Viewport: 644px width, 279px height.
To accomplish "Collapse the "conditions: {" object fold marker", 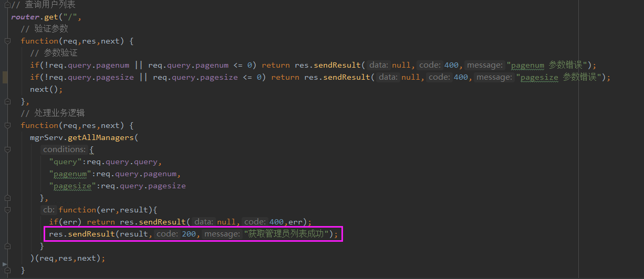I will (x=7, y=149).
